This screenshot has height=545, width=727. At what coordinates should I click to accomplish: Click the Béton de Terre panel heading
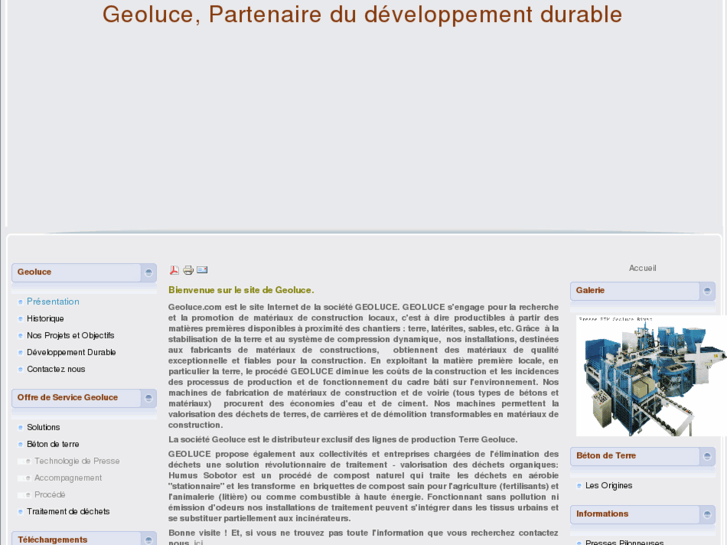click(x=606, y=455)
